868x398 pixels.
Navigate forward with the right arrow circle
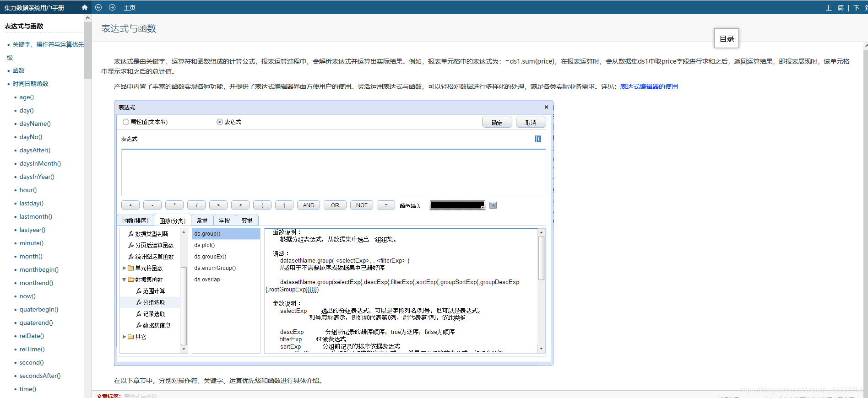(112, 7)
